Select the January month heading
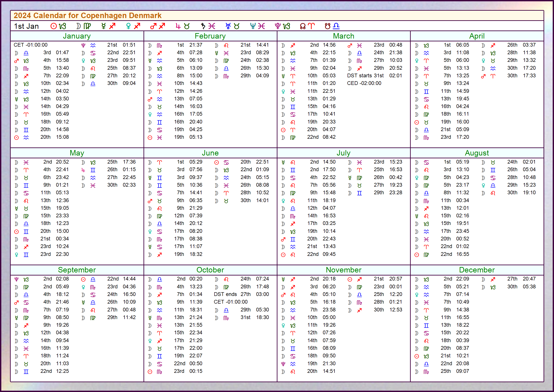The image size is (554, 392). 77,36
